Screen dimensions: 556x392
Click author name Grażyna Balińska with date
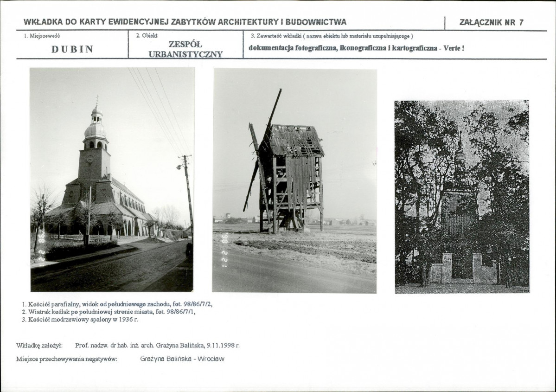pyautogui.click(x=157, y=345)
